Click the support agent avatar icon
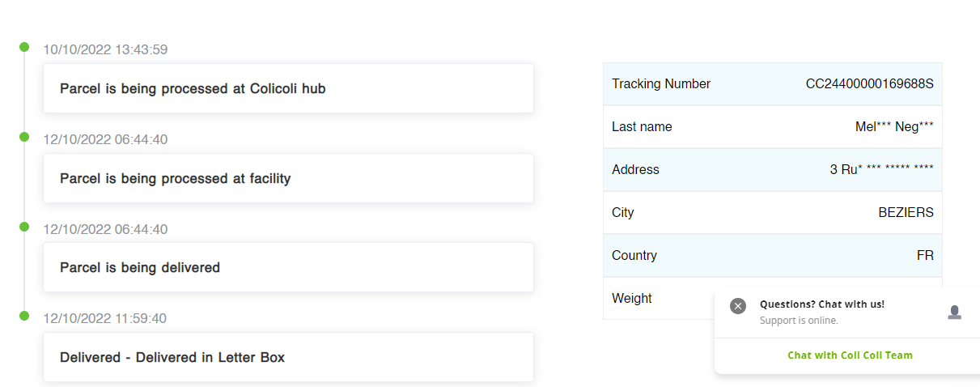This screenshot has width=980, height=387. [x=955, y=313]
